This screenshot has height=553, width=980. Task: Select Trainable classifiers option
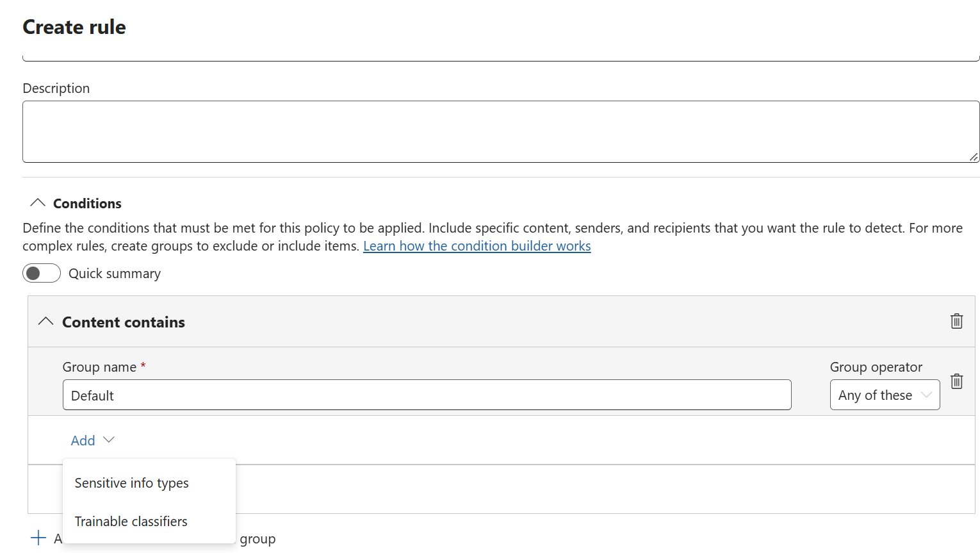[149, 522]
